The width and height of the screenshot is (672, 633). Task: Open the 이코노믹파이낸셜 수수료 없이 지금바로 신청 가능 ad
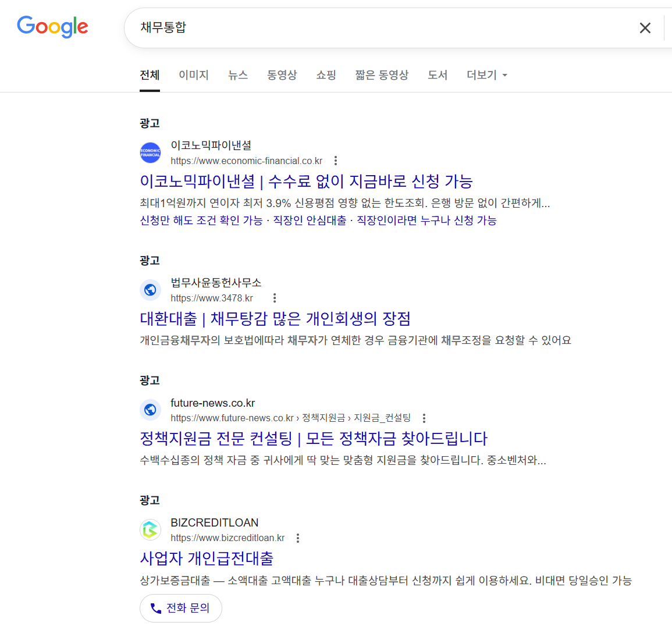pyautogui.click(x=306, y=182)
